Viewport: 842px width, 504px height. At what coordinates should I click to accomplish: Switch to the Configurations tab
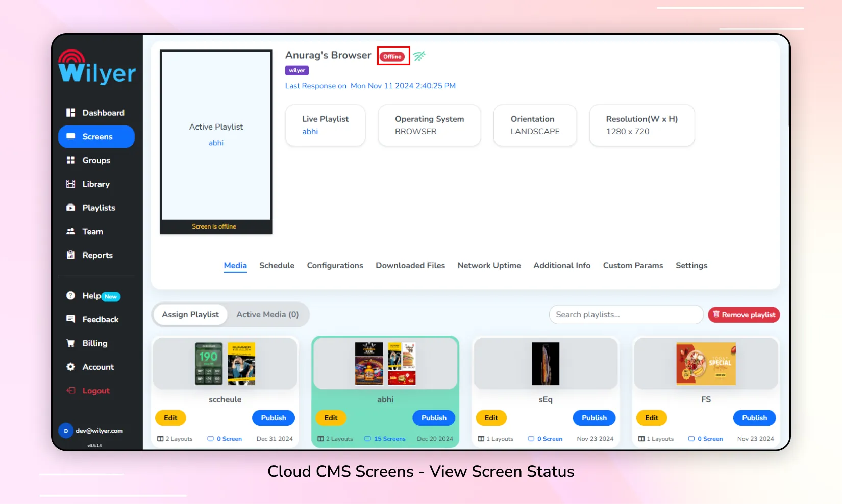[x=335, y=265]
